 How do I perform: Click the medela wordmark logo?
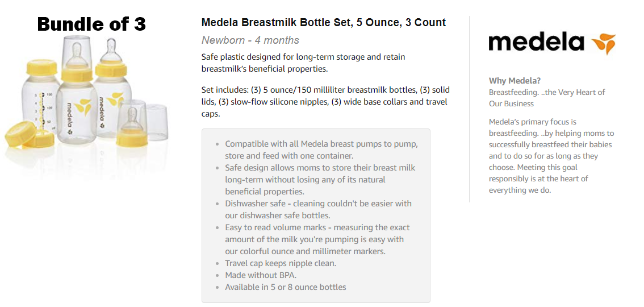[536, 43]
